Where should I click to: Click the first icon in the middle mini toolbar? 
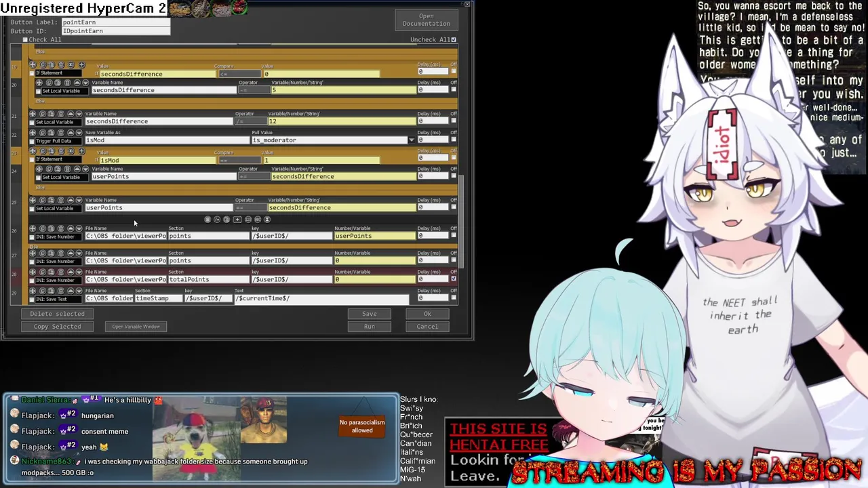(208, 220)
